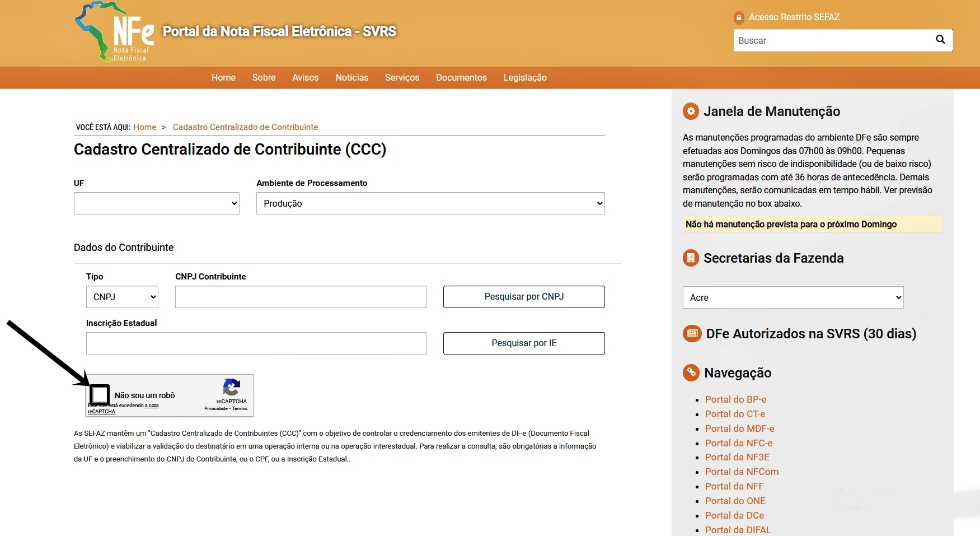
Task: Open the Serviços menu item
Action: coord(402,77)
